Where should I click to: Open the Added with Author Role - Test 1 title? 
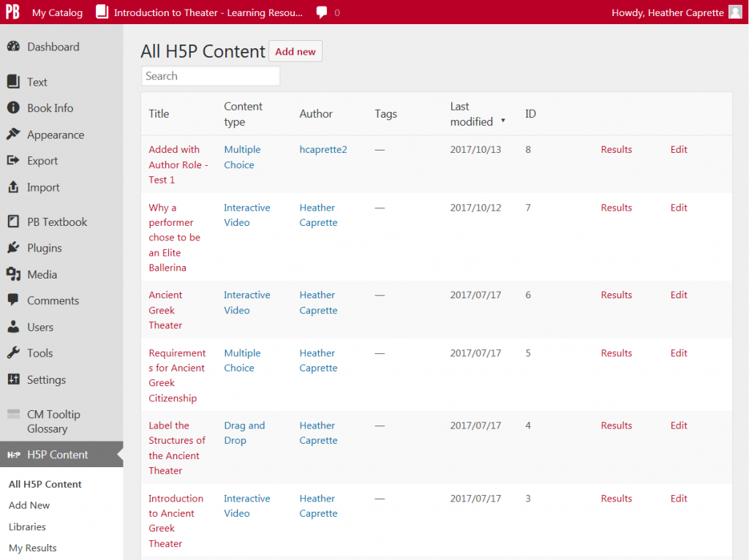pos(178,164)
